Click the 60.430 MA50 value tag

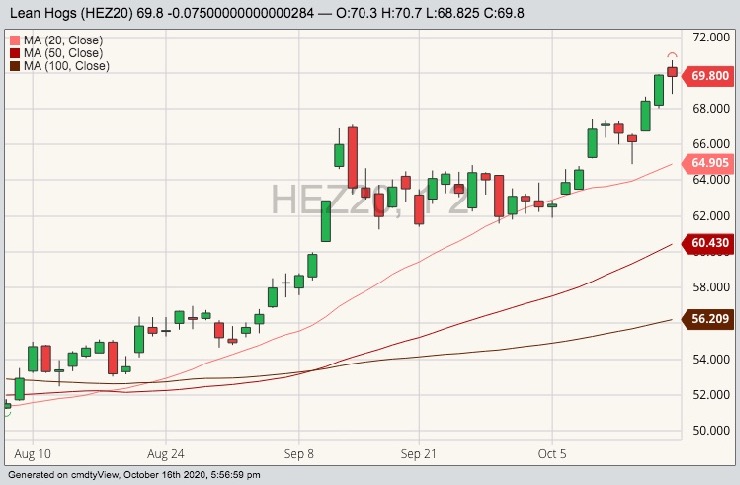pyautogui.click(x=708, y=243)
